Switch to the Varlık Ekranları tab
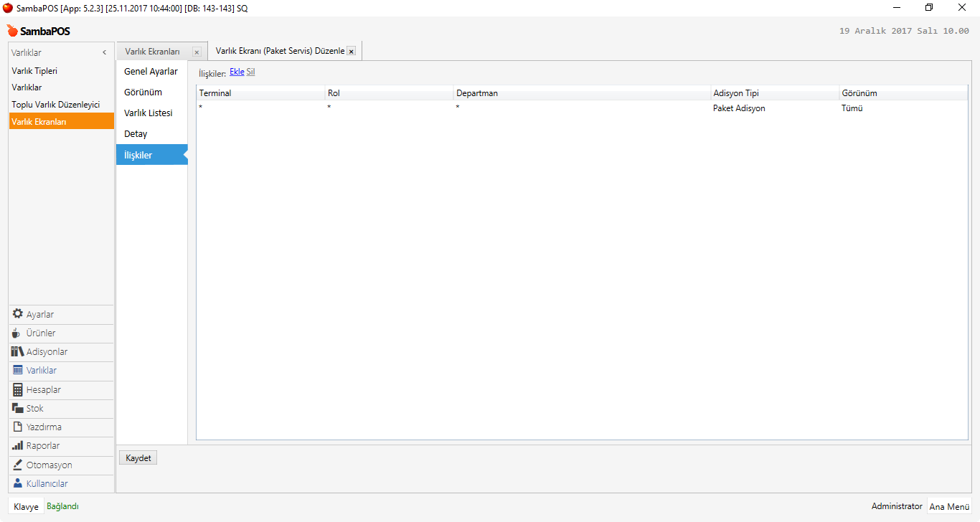The image size is (980, 522). pyautogui.click(x=152, y=52)
